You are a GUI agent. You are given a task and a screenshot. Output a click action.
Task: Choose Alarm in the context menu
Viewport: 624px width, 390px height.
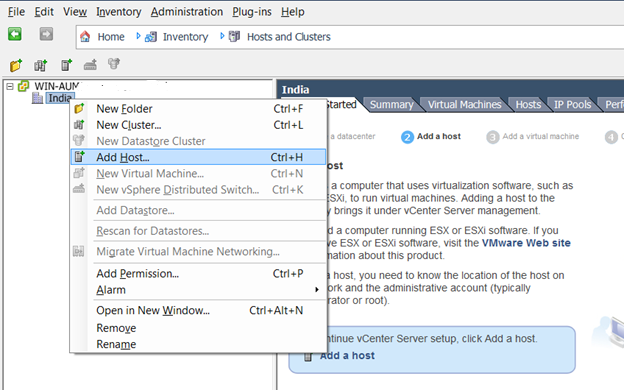198,290
